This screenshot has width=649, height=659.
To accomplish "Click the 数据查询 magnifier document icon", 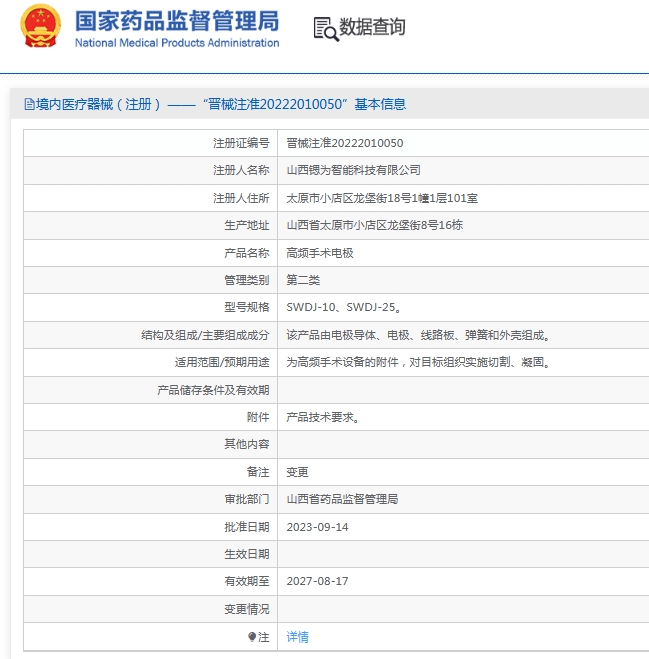I will pos(326,29).
